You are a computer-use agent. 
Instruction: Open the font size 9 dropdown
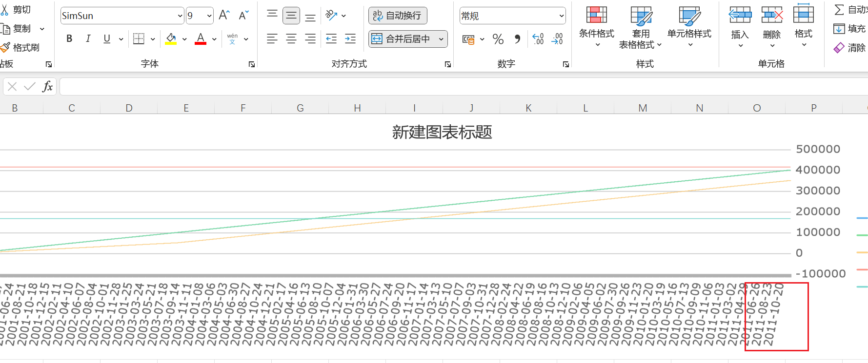tap(209, 16)
